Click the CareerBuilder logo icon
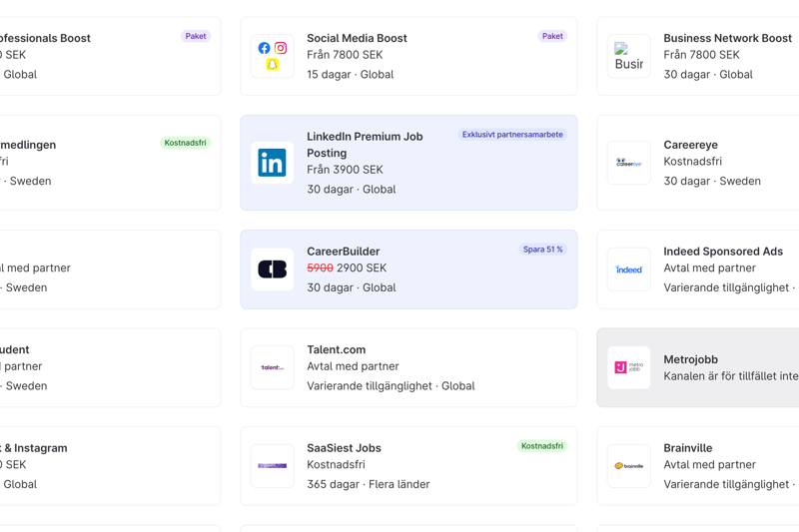799x532 pixels. pyautogui.click(x=272, y=269)
